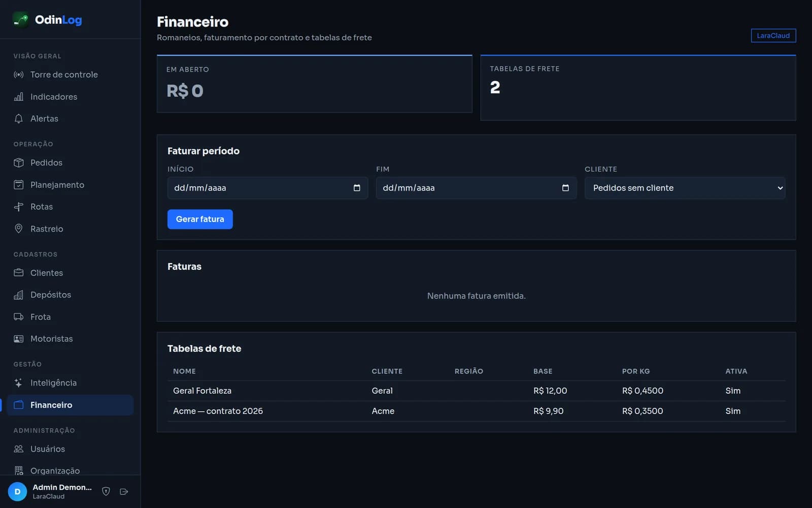Screen dimensions: 812x508
Task: Open Planejamento in the sidebar
Action: pos(70,185)
